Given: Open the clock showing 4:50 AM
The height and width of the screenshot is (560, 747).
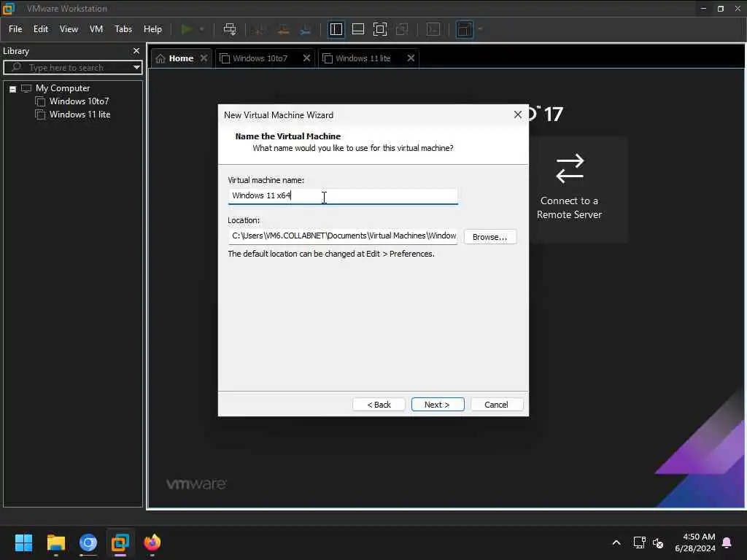Looking at the screenshot, I should click(x=695, y=542).
